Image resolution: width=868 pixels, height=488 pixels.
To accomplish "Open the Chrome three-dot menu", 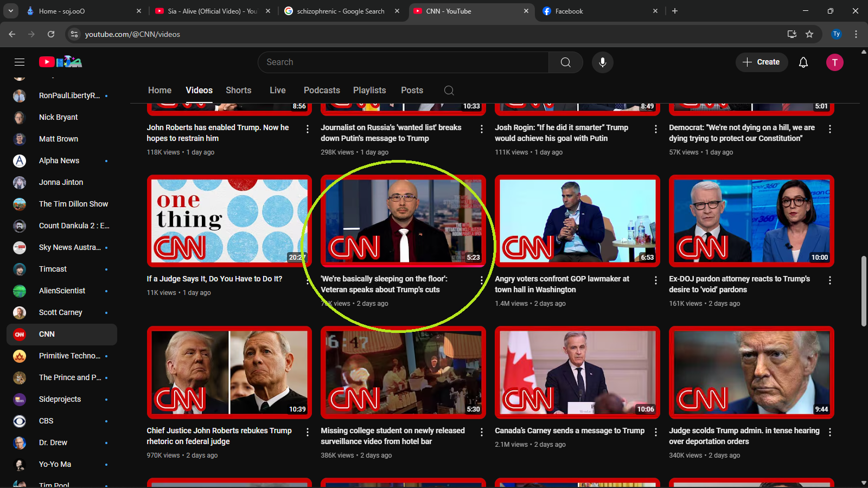I will pos(856,34).
